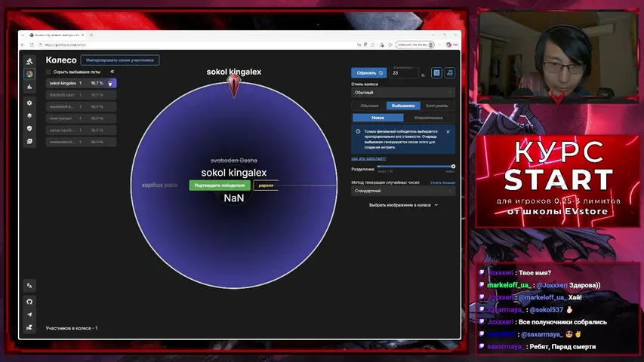644x362 pixels.
Task: Click chat message 'Все полуночники собрались'
Action: 562,322
